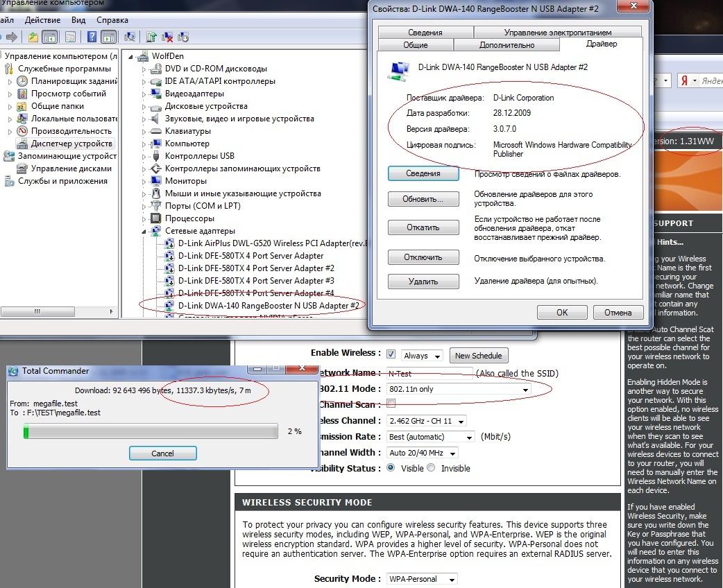The image size is (723, 588).
Task: Click the Контроллеры USB icon
Action: tap(156, 156)
